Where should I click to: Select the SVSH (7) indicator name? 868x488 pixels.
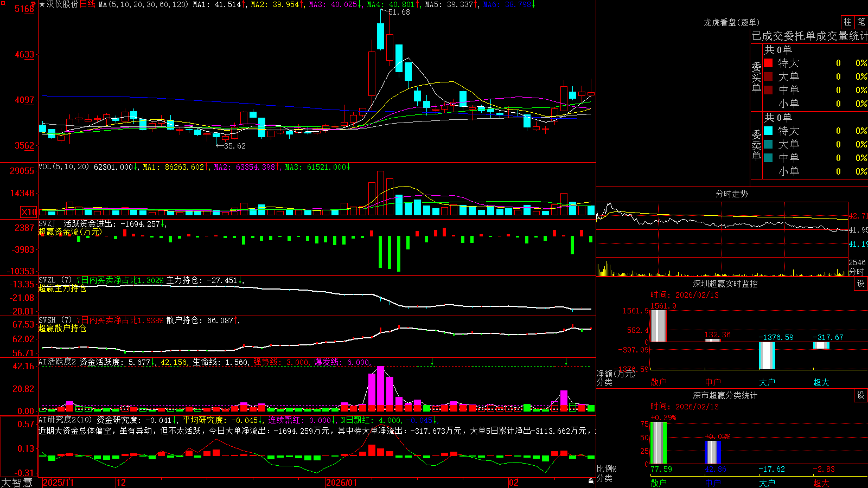click(55, 320)
